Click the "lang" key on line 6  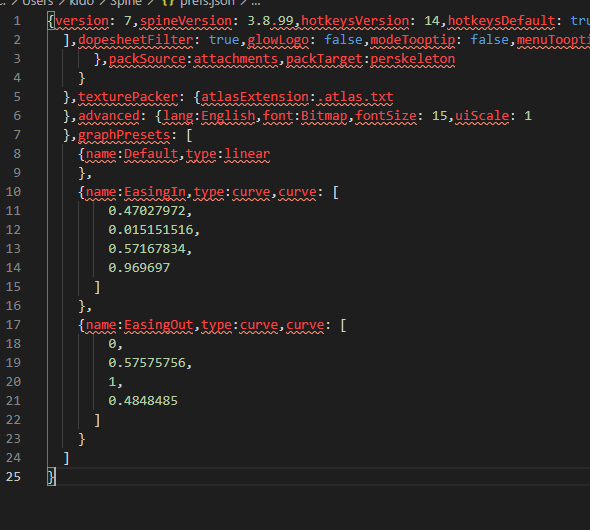[178, 115]
